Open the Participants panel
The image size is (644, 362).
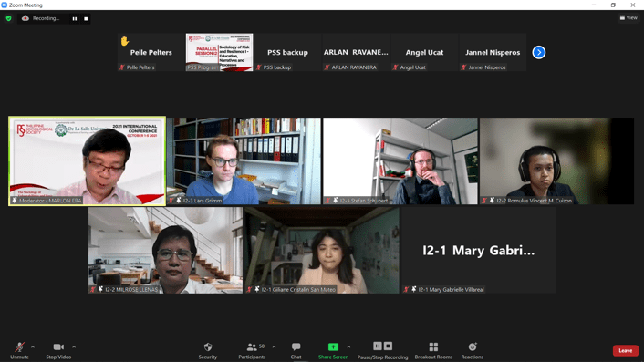252,350
